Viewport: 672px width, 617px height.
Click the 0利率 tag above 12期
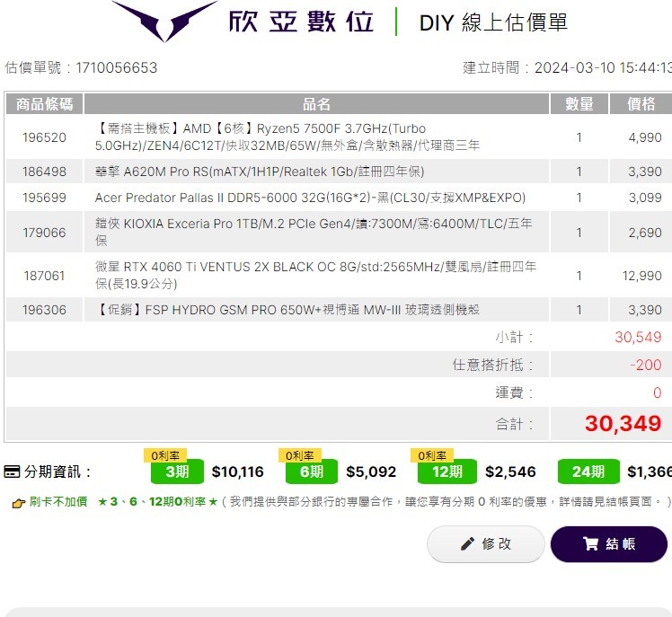tap(431, 455)
